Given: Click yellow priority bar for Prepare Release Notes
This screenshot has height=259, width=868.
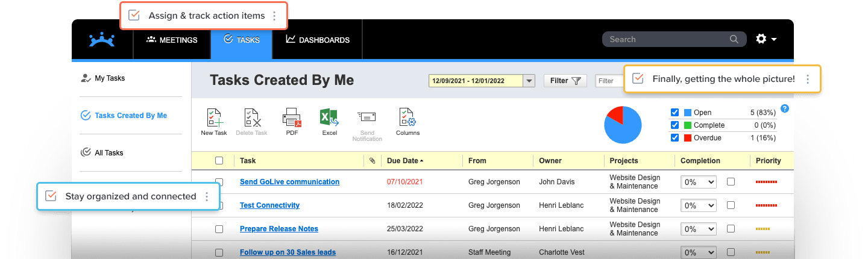Looking at the screenshot, I should point(763,229).
